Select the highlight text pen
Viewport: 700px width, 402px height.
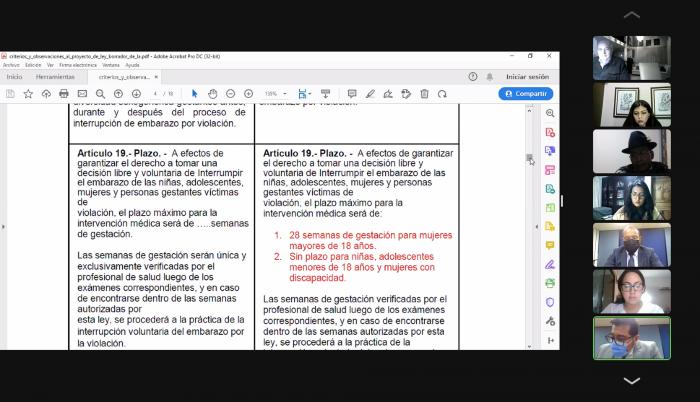point(370,94)
